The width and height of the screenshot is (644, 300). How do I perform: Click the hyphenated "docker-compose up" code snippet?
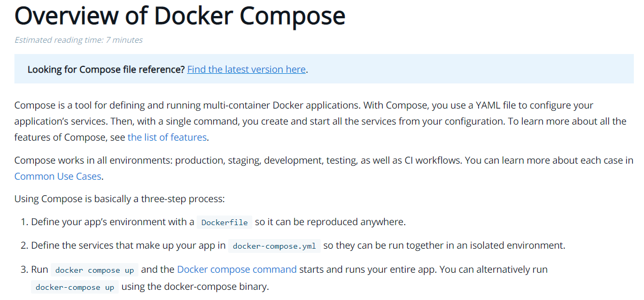tap(75, 287)
